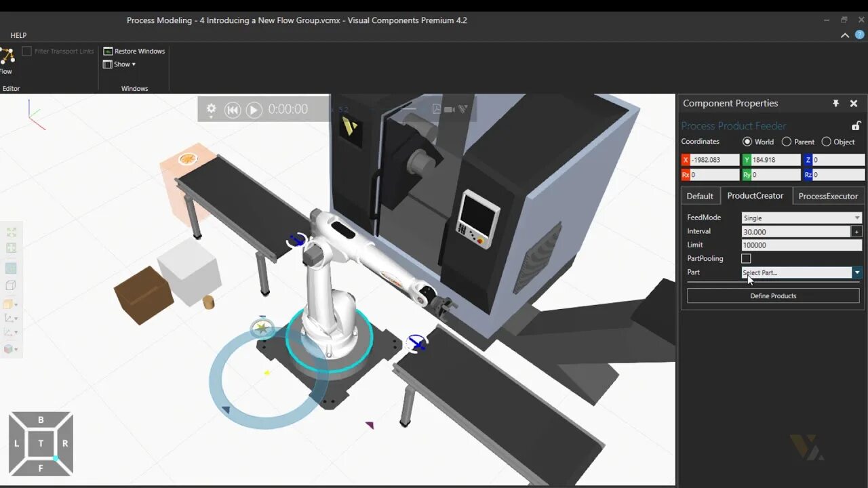This screenshot has width=868, height=488.
Task: Open the HELP menu
Action: pyautogui.click(x=18, y=35)
